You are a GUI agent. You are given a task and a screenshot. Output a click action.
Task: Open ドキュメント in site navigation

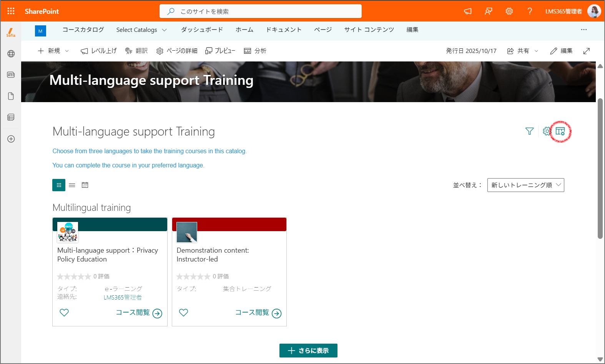tap(284, 30)
